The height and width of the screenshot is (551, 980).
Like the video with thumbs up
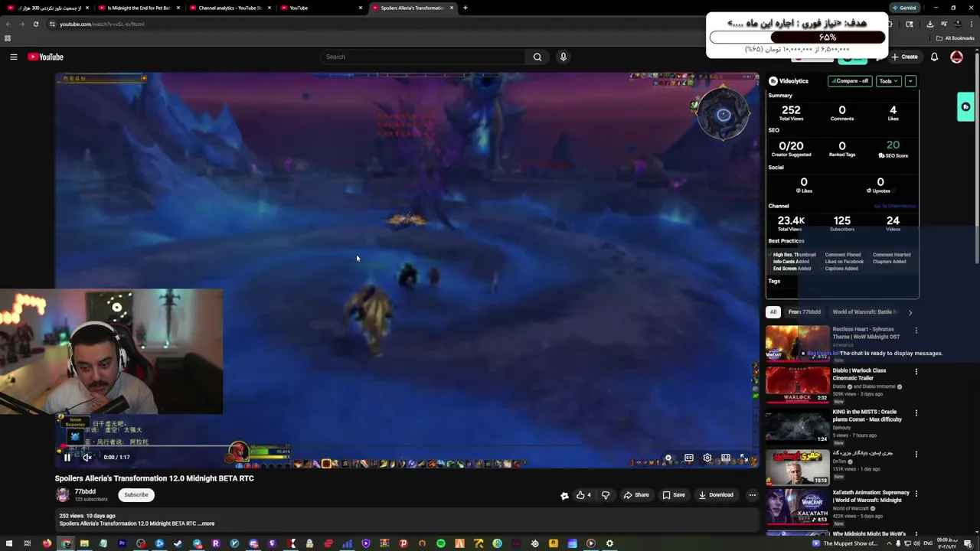584,495
